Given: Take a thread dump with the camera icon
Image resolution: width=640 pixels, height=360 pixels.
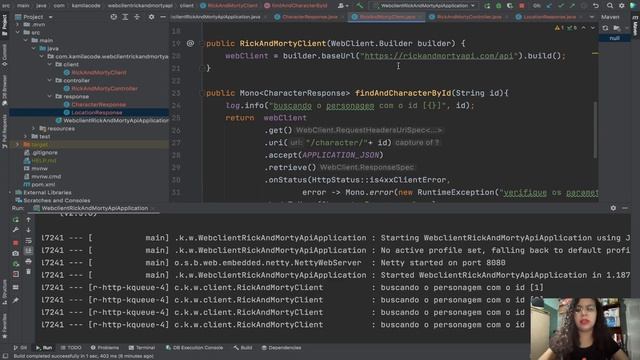Looking at the screenshot, I should pyautogui.click(x=16, y=253).
